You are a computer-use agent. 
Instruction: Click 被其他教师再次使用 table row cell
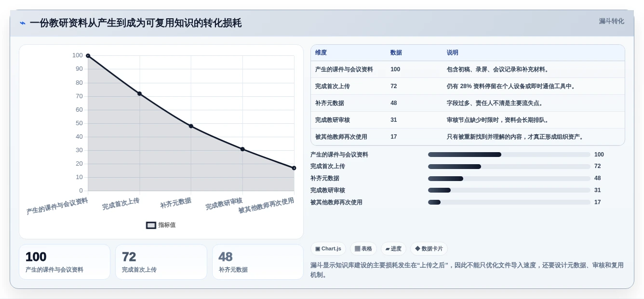tap(341, 137)
